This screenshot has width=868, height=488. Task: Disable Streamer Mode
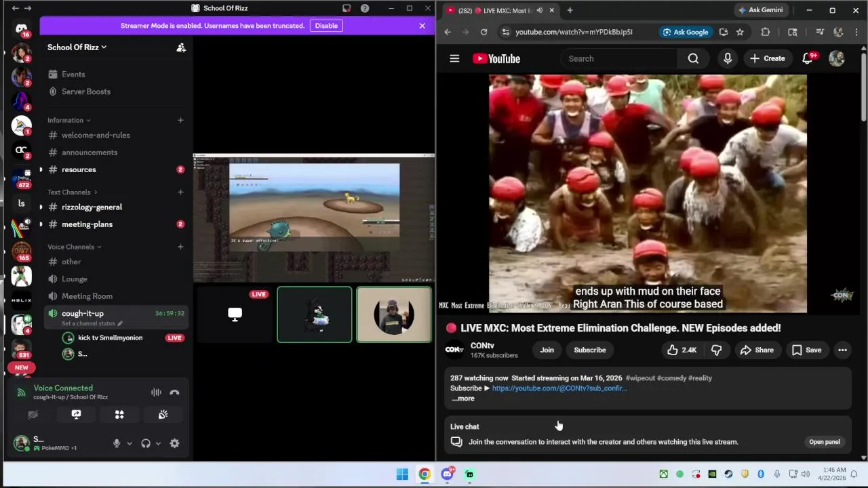click(x=326, y=26)
